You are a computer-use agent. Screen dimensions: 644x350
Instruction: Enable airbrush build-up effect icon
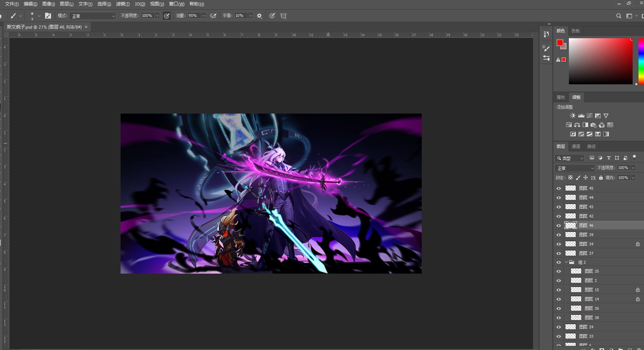point(214,16)
